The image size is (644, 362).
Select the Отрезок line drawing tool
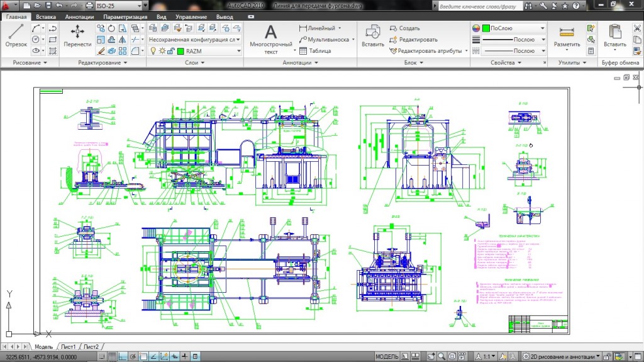(x=16, y=35)
